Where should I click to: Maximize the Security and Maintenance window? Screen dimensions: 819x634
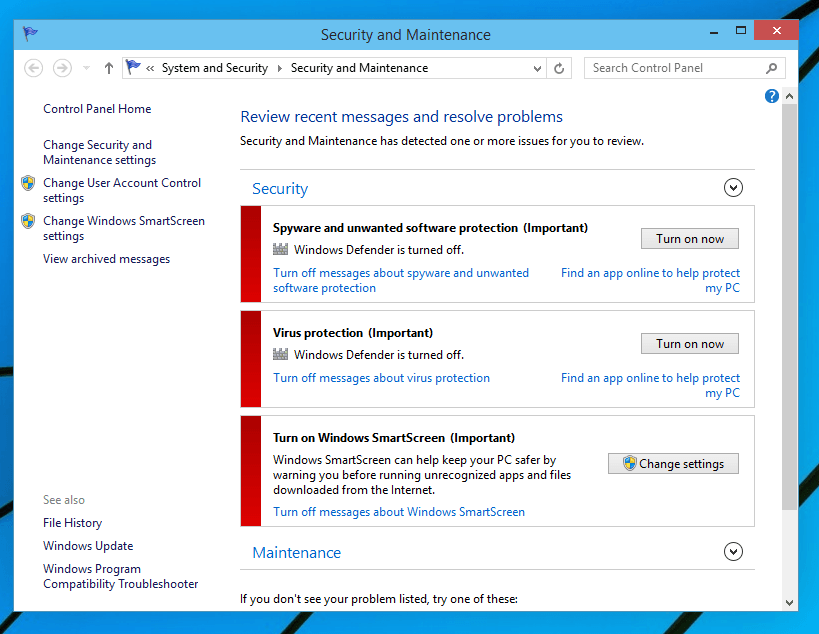pos(741,30)
